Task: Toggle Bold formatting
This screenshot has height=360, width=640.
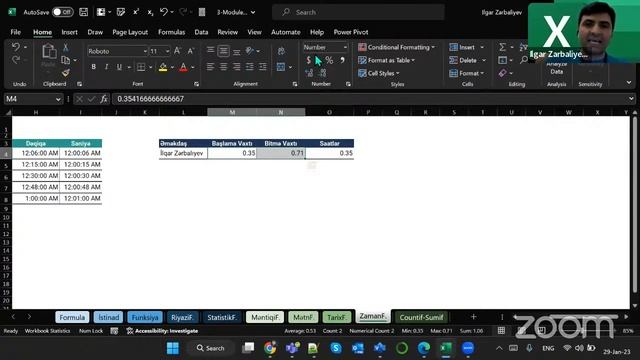Action: 93,67
